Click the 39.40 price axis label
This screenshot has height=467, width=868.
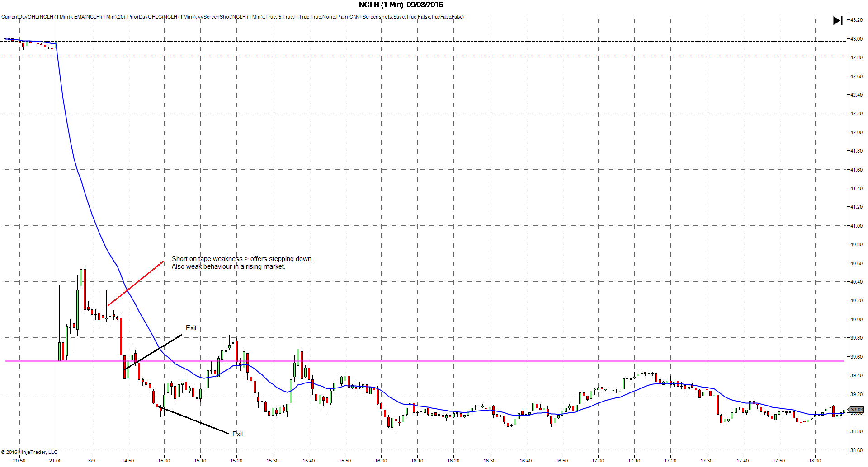[x=856, y=375]
